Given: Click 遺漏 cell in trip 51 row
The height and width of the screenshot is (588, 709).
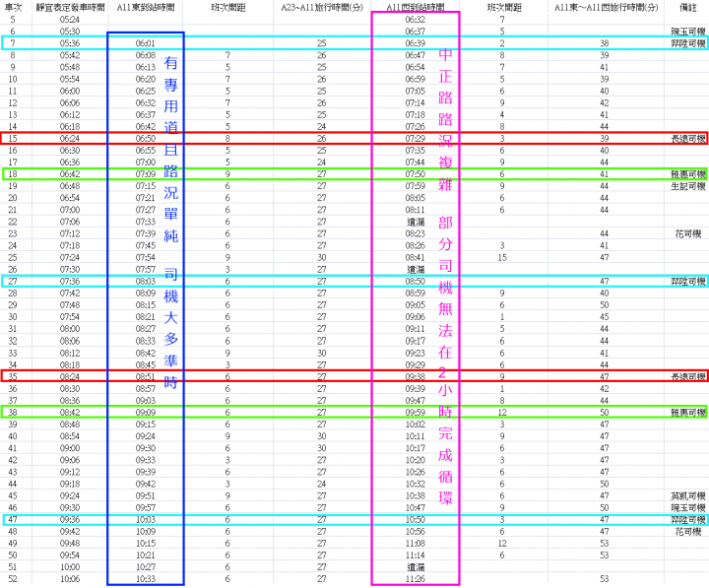Looking at the screenshot, I should click(416, 567).
